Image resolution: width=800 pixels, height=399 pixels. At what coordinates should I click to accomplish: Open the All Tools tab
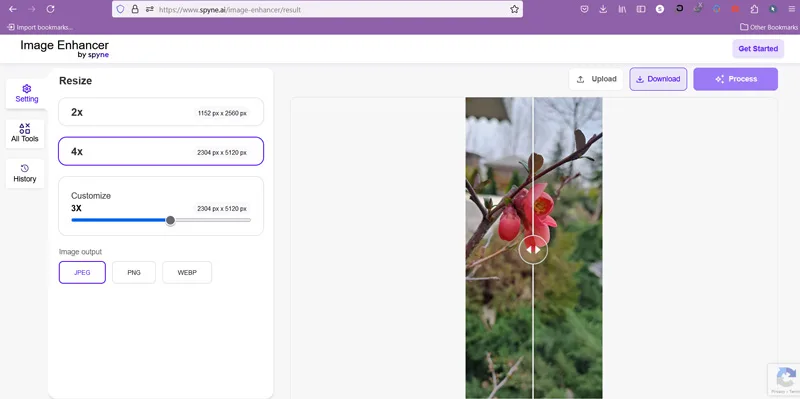pos(25,133)
